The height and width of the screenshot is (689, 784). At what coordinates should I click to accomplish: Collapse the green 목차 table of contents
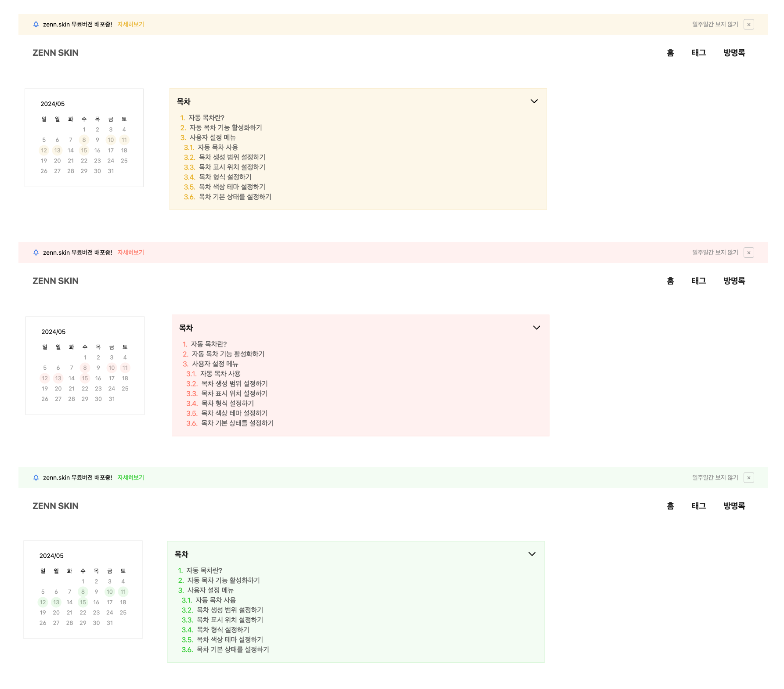(x=532, y=554)
